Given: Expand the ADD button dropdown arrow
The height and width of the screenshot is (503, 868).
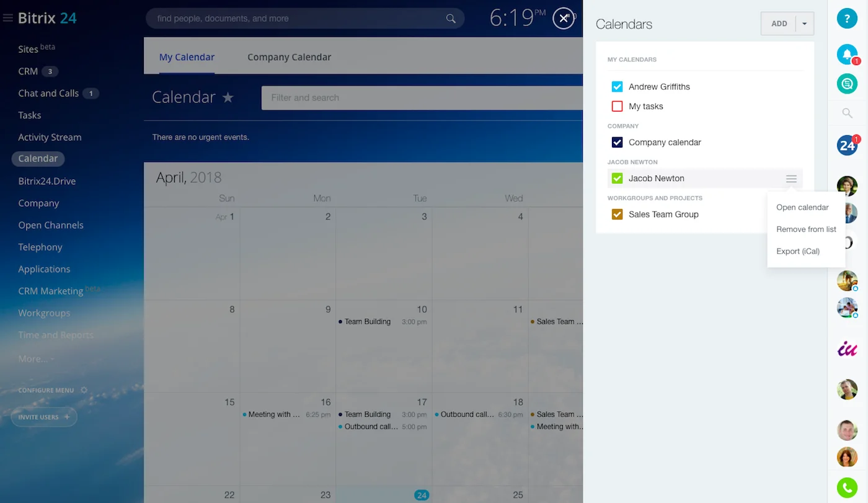Looking at the screenshot, I should (804, 24).
